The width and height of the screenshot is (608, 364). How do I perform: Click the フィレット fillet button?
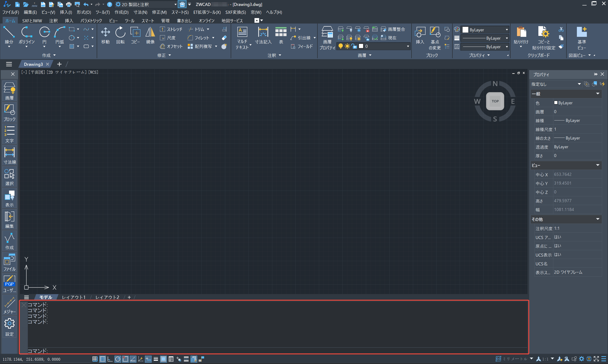click(x=201, y=38)
